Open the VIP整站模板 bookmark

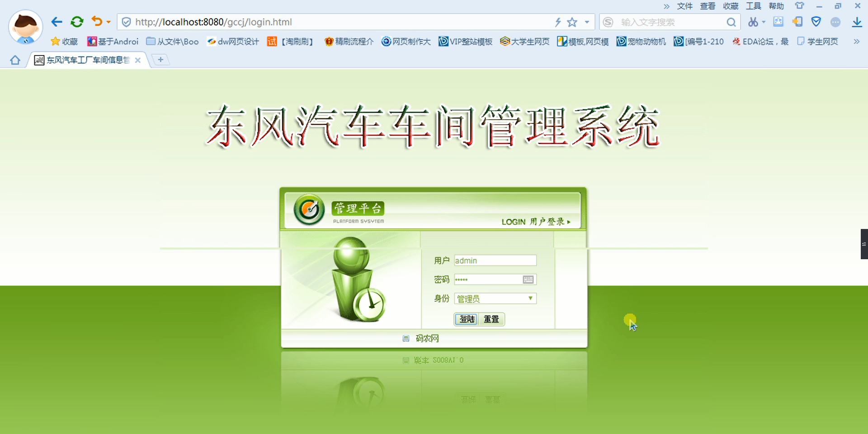465,42
